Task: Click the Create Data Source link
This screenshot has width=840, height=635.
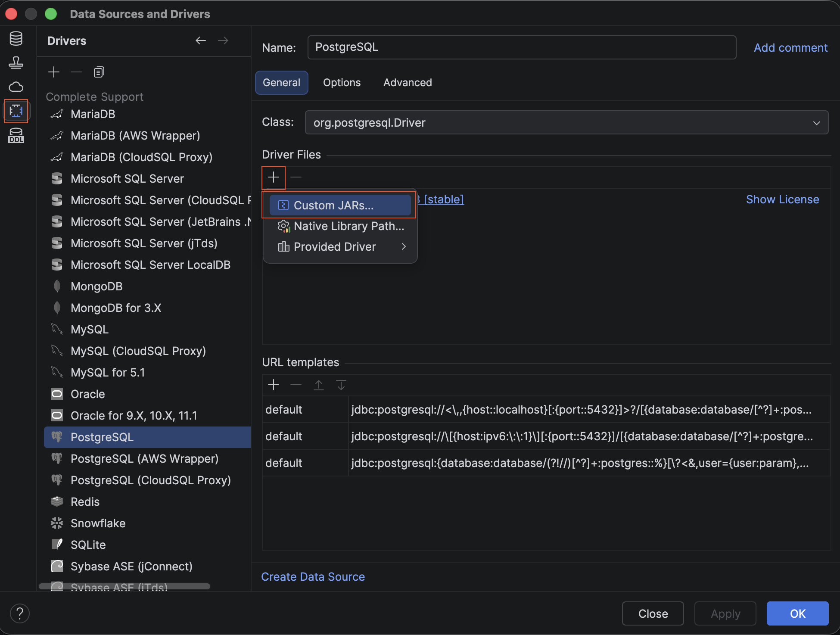Action: (x=313, y=577)
